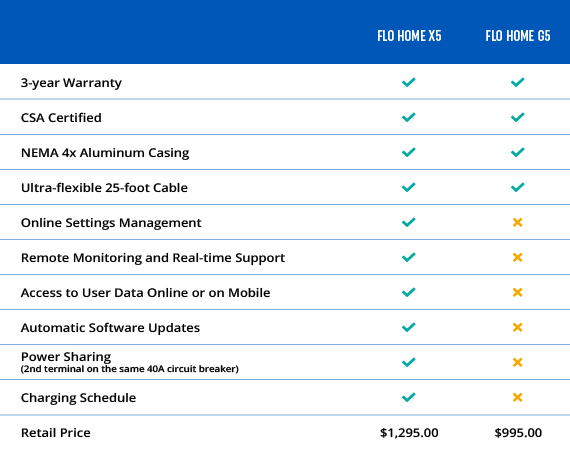Click the G5 cross for Charging Schedule

pyautogui.click(x=517, y=397)
